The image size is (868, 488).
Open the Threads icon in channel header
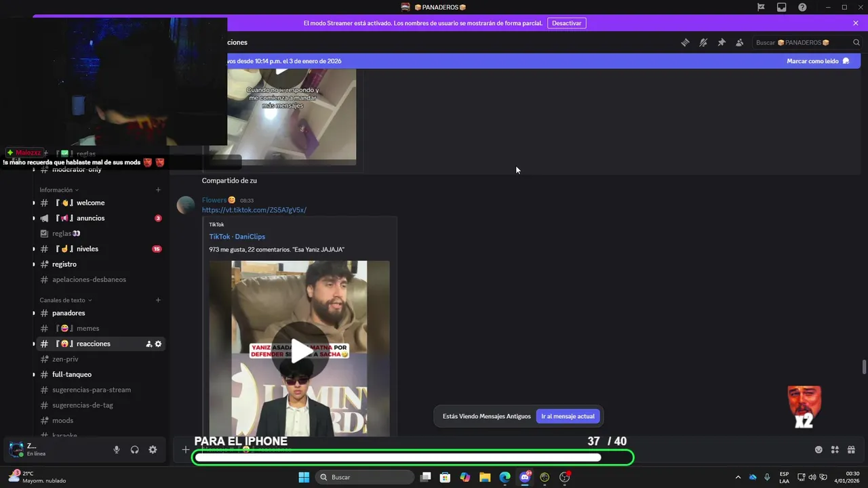coord(686,43)
